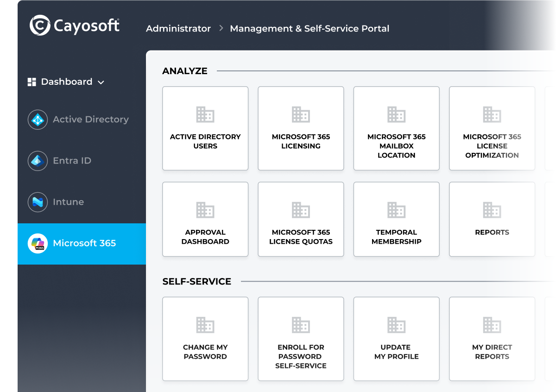
Task: Click the building icon on Approval Dashboard tile
Action: click(x=205, y=210)
